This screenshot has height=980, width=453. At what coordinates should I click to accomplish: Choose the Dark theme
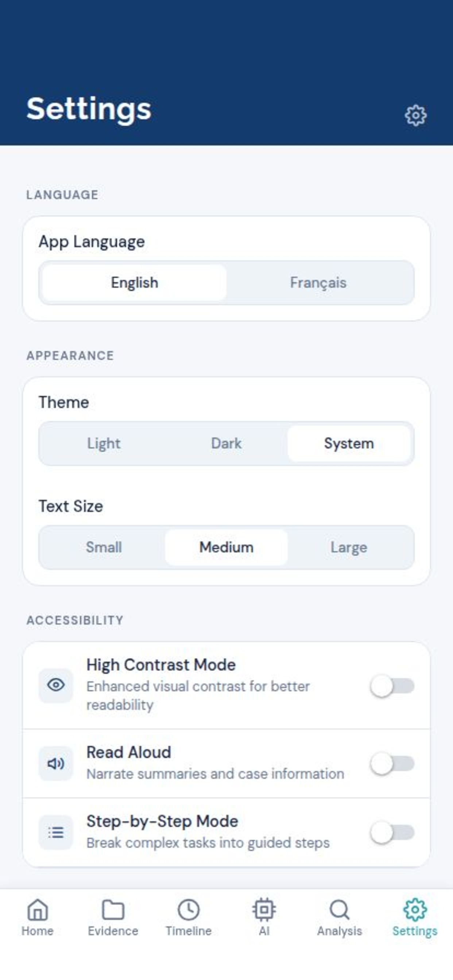click(x=226, y=443)
